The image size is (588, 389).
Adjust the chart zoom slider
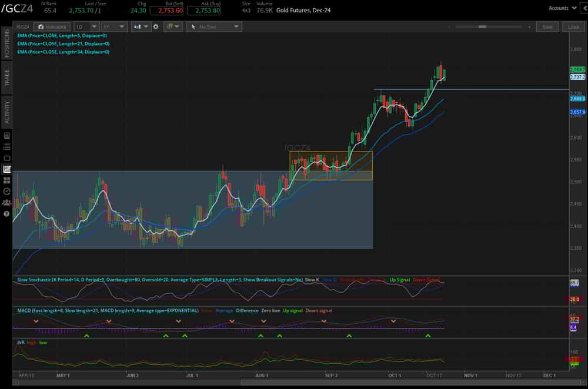click(x=483, y=26)
